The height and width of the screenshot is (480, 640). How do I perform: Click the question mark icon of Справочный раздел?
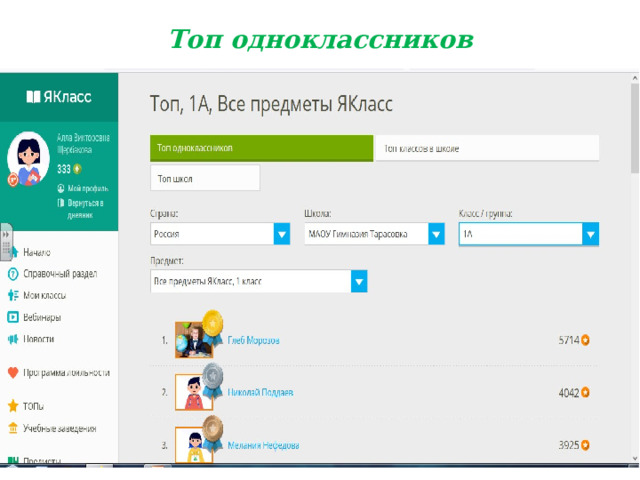(x=13, y=274)
